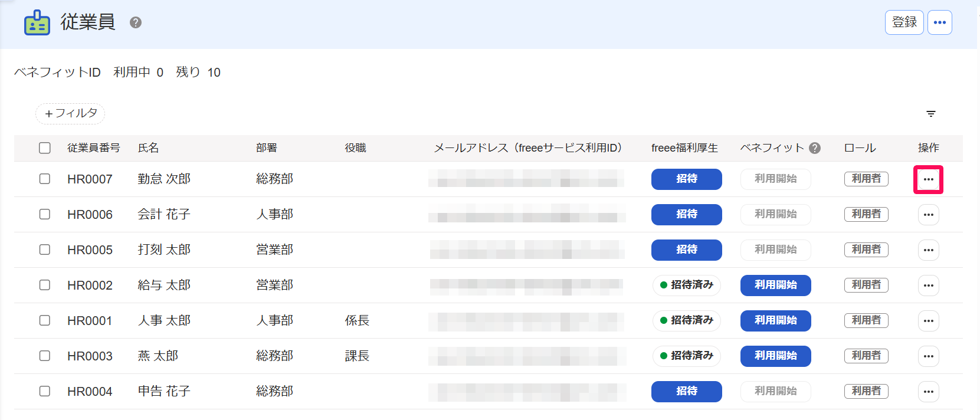Open actions menu for HR0007 row
Viewport: 980px width, 420px height.
[x=928, y=179]
